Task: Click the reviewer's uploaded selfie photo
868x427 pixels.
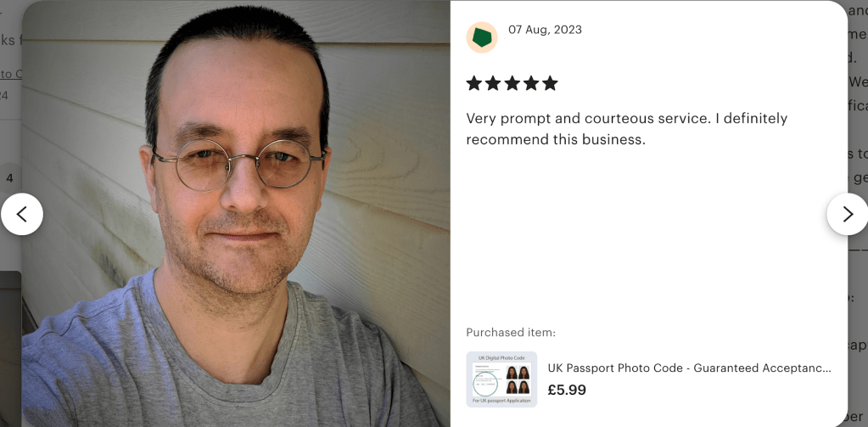Action: [236, 214]
